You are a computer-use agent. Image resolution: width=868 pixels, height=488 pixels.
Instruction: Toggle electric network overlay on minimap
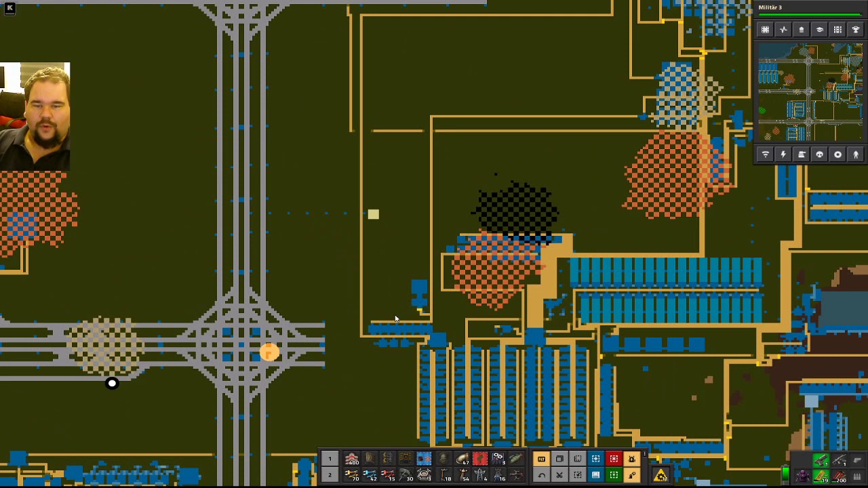click(x=783, y=155)
